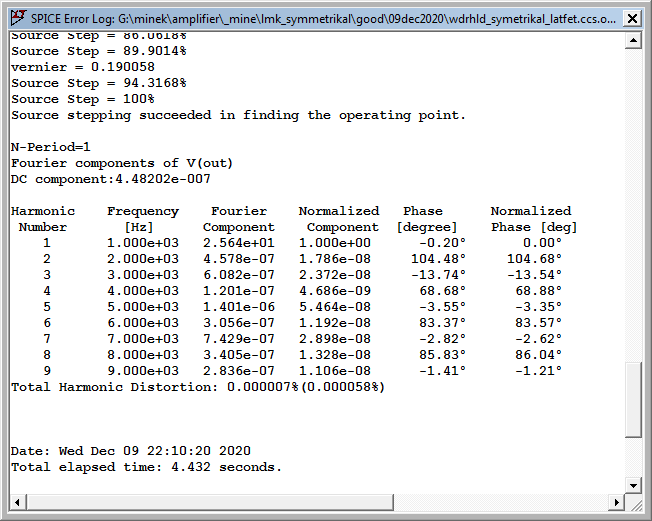
Task: Click frequency value 3.000e+03
Action: point(143,275)
